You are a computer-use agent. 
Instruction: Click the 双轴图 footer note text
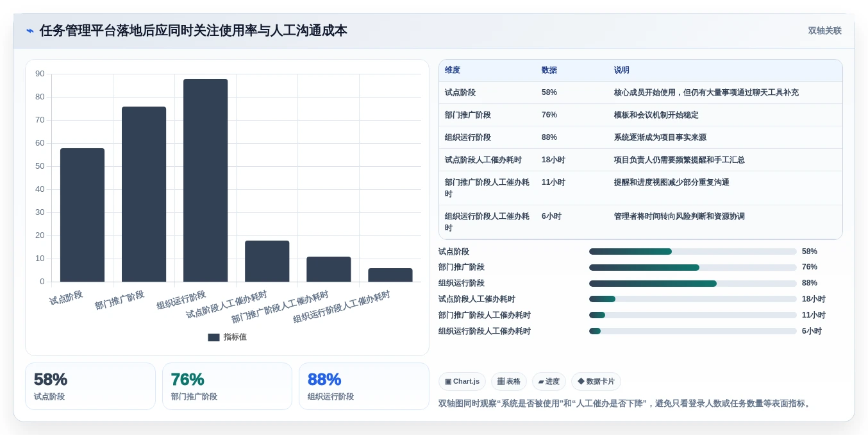click(x=626, y=404)
